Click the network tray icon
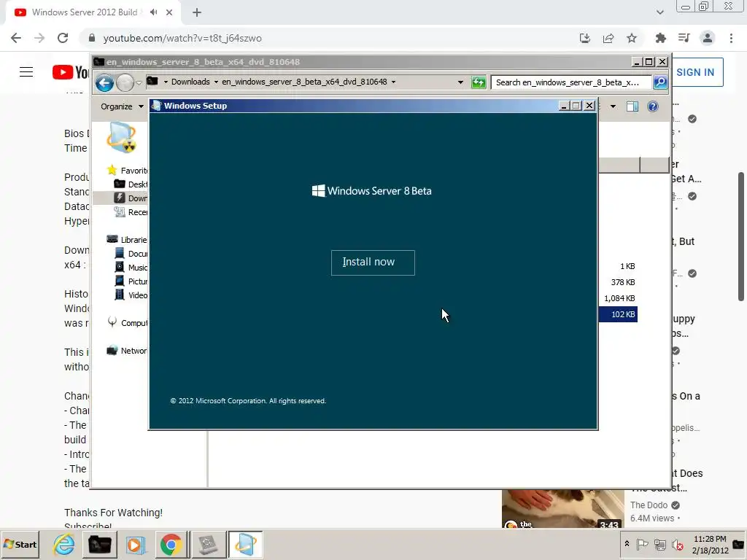747x560 pixels. coord(659,544)
